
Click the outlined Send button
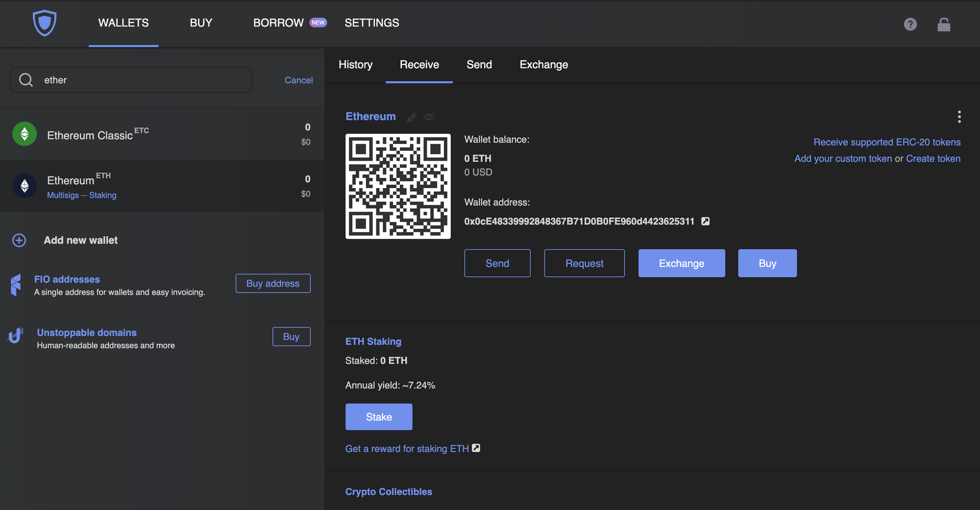[x=497, y=263]
